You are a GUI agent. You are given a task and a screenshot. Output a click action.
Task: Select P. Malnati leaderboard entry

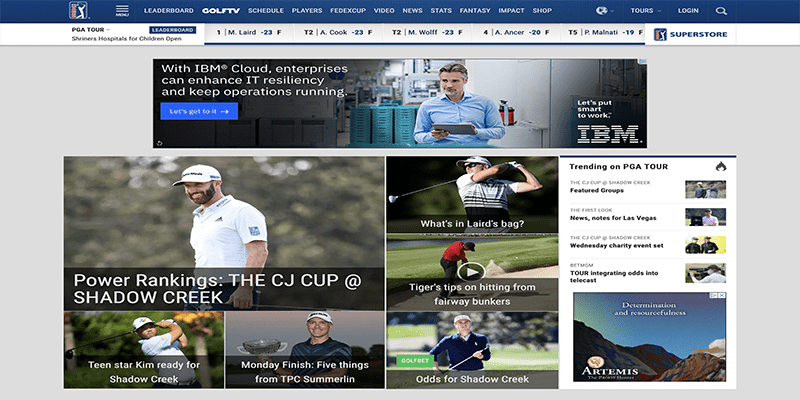click(x=604, y=32)
